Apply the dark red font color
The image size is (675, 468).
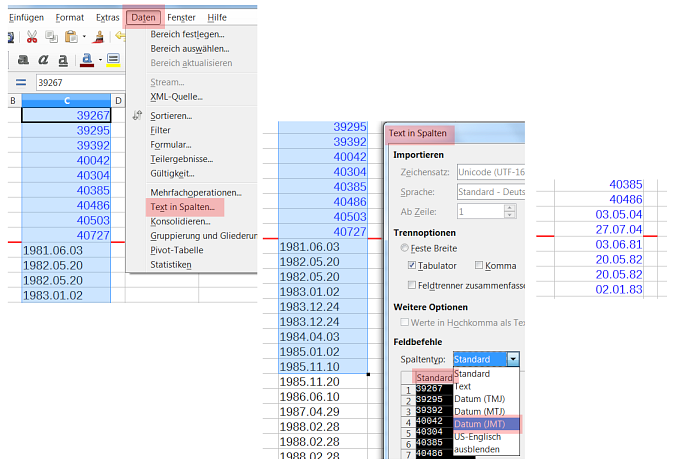pos(87,60)
